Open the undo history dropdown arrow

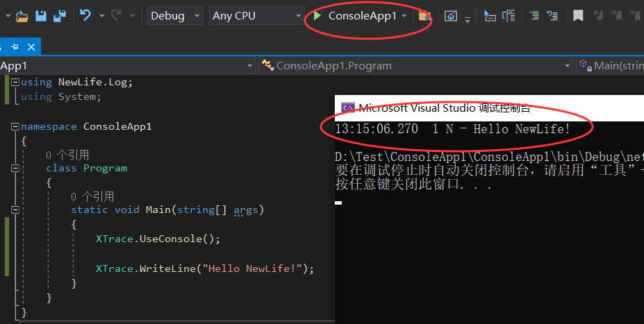pos(101,16)
